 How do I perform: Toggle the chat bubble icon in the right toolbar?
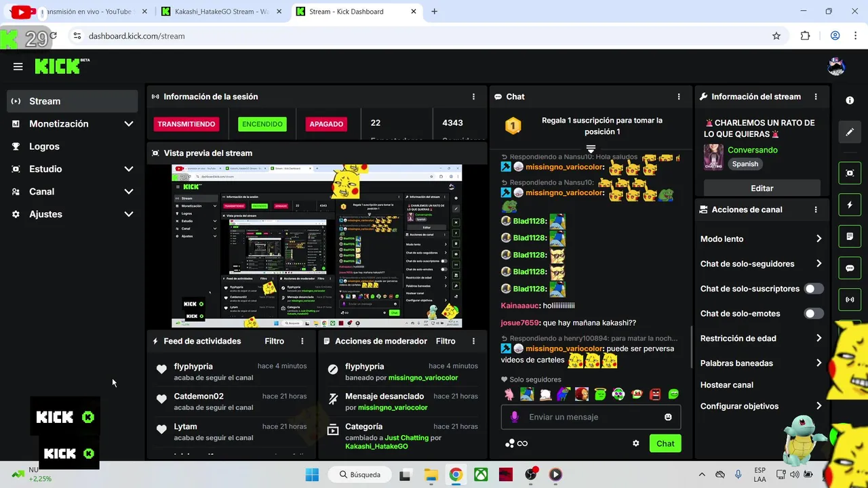[x=850, y=268]
